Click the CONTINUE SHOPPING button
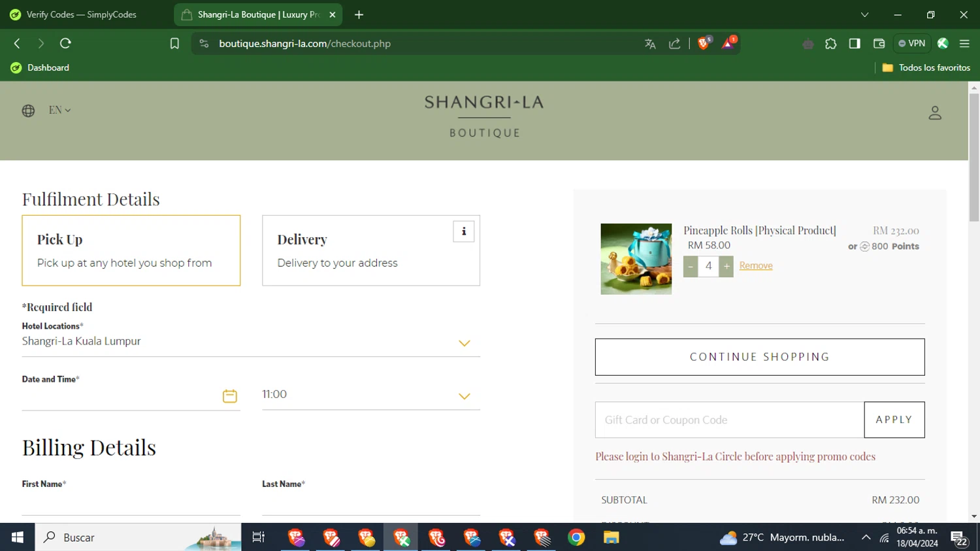This screenshot has height=551, width=980. pyautogui.click(x=760, y=357)
